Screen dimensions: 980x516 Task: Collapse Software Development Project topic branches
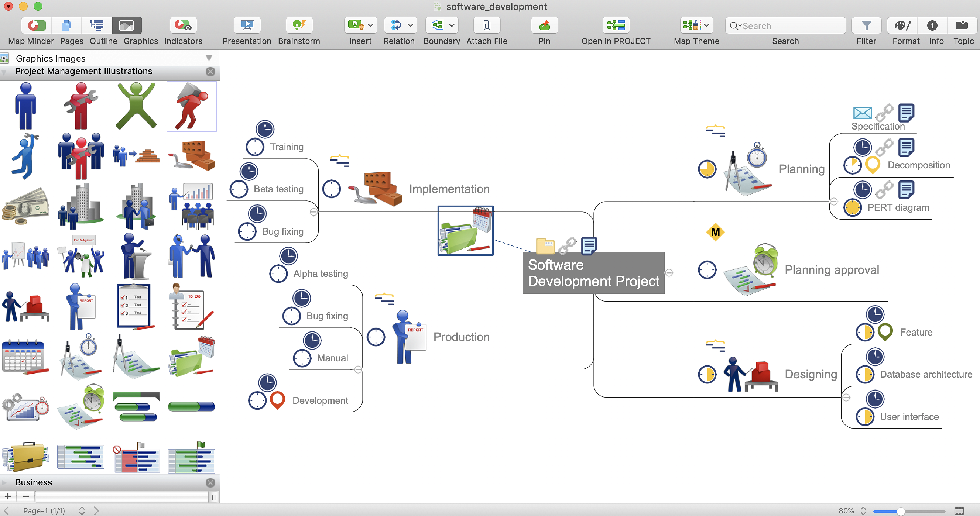tap(669, 273)
